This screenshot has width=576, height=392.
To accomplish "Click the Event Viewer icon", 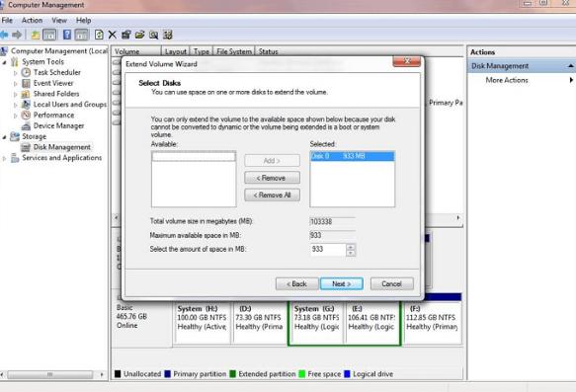I will click(26, 83).
